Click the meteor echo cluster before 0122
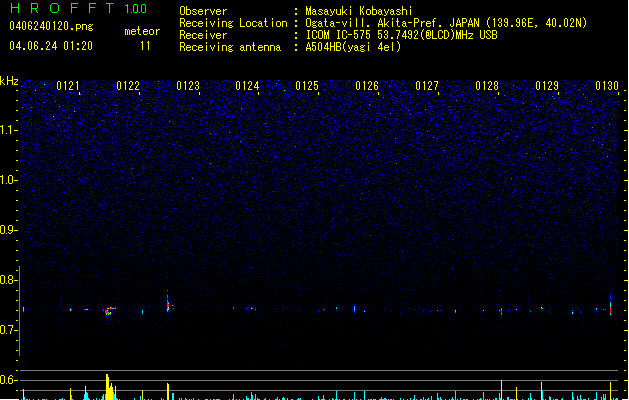The height and width of the screenshot is (400, 629). tap(109, 311)
